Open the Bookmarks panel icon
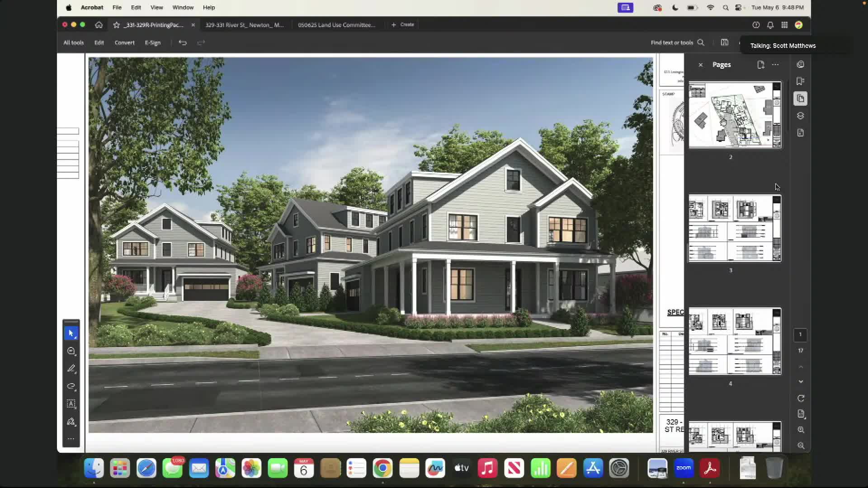This screenshot has width=868, height=488. [x=801, y=81]
